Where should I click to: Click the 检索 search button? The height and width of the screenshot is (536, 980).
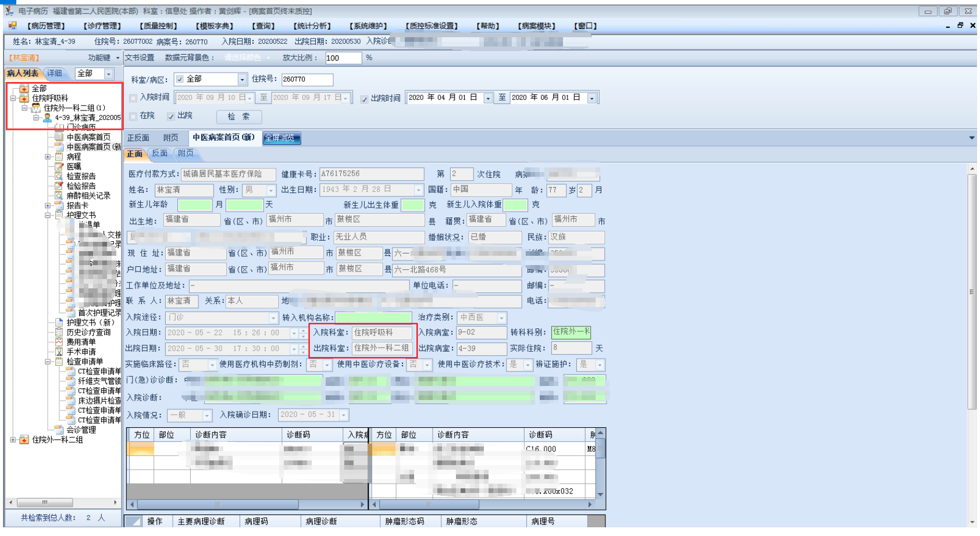238,116
